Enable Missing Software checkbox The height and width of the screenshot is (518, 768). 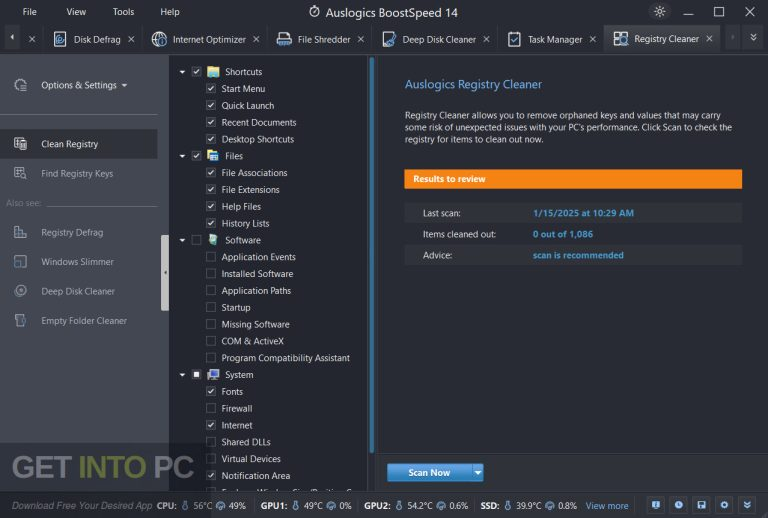[211, 324]
